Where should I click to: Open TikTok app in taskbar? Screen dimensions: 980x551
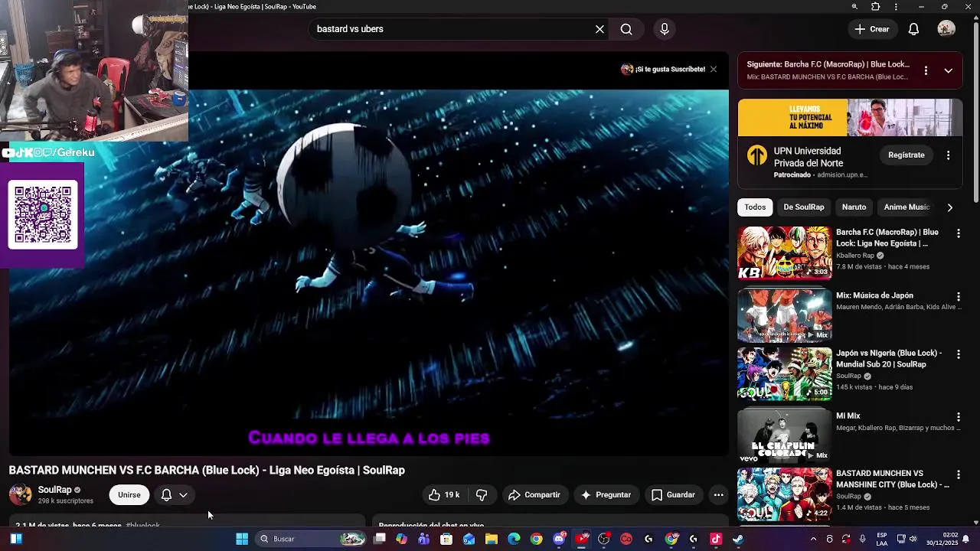pos(716,539)
